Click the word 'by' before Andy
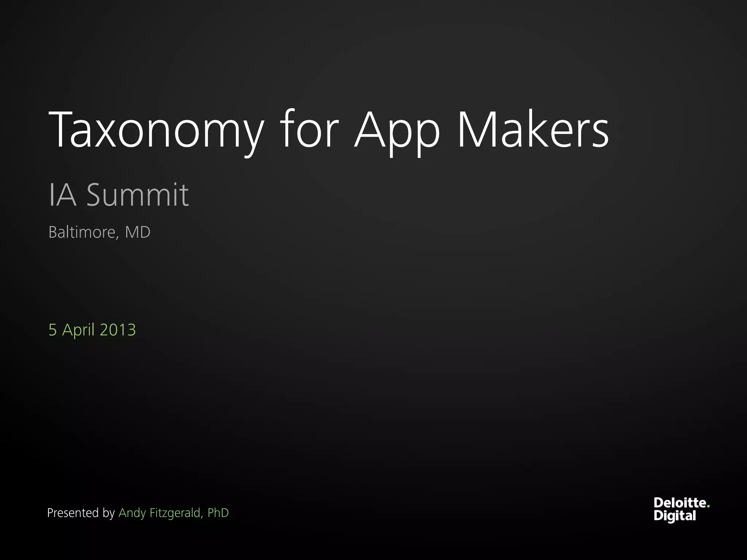 click(x=109, y=513)
